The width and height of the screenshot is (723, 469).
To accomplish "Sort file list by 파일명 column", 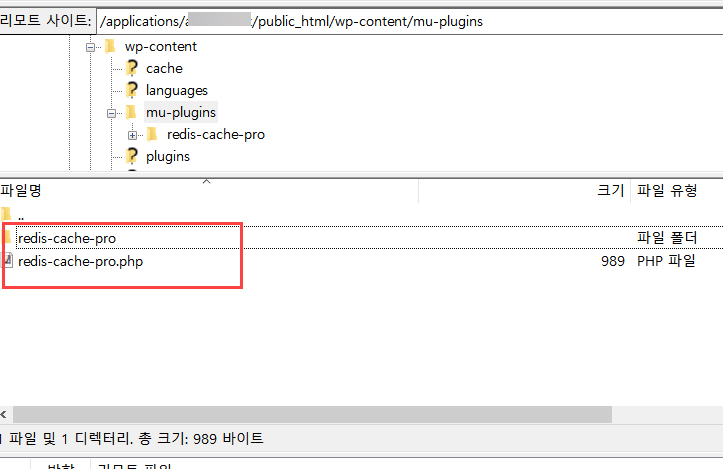I will [x=209, y=190].
